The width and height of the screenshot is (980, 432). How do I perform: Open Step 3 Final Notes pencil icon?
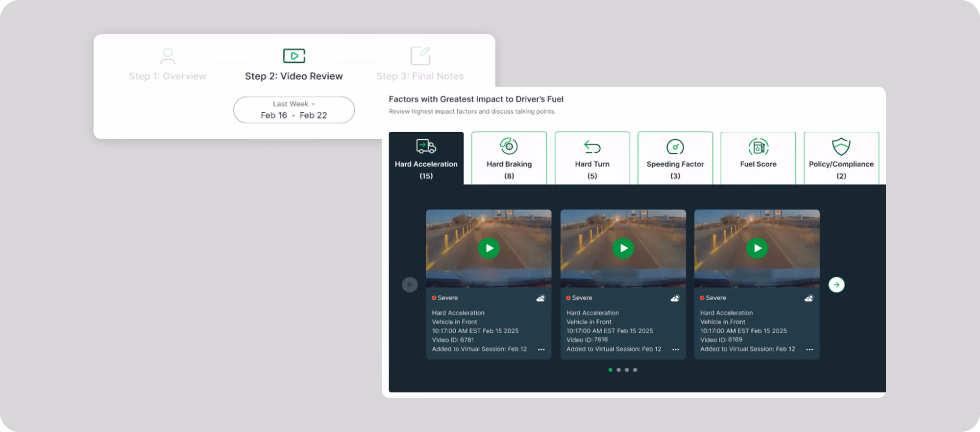(420, 56)
